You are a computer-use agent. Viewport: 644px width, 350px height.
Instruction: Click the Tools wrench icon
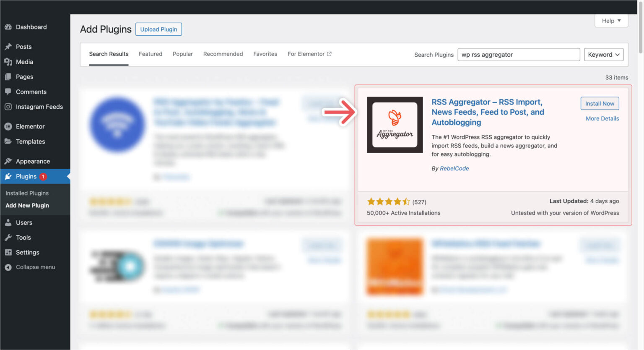[8, 238]
